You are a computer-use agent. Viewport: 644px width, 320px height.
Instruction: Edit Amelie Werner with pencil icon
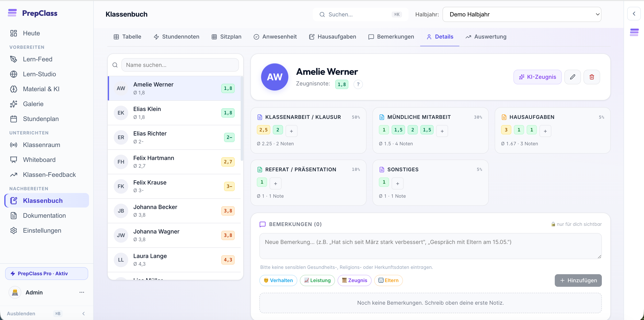(572, 77)
